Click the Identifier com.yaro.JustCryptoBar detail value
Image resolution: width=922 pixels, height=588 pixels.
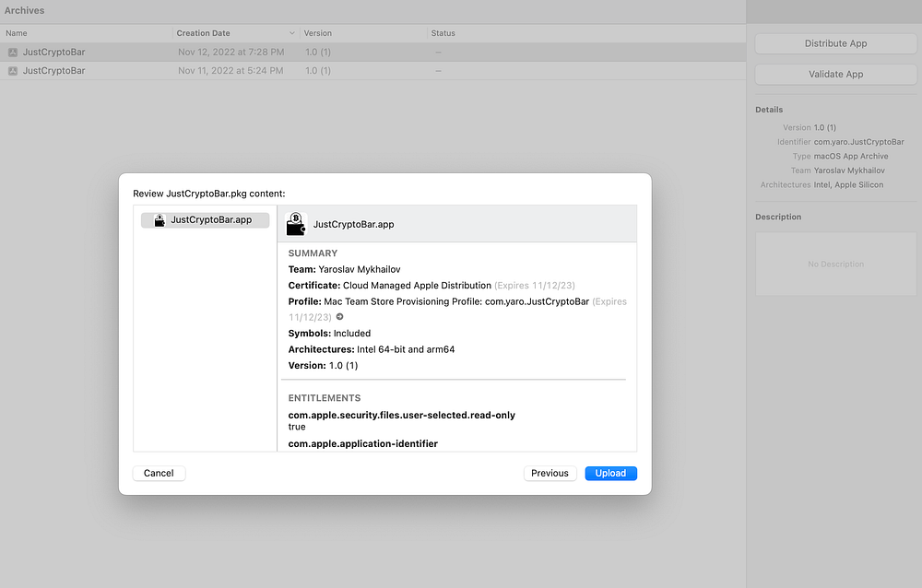point(858,142)
